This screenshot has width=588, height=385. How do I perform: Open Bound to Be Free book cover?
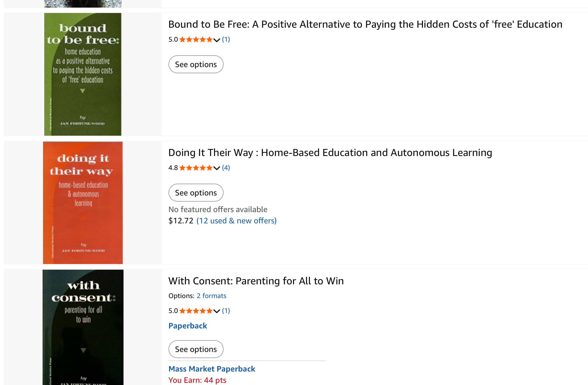(83, 74)
